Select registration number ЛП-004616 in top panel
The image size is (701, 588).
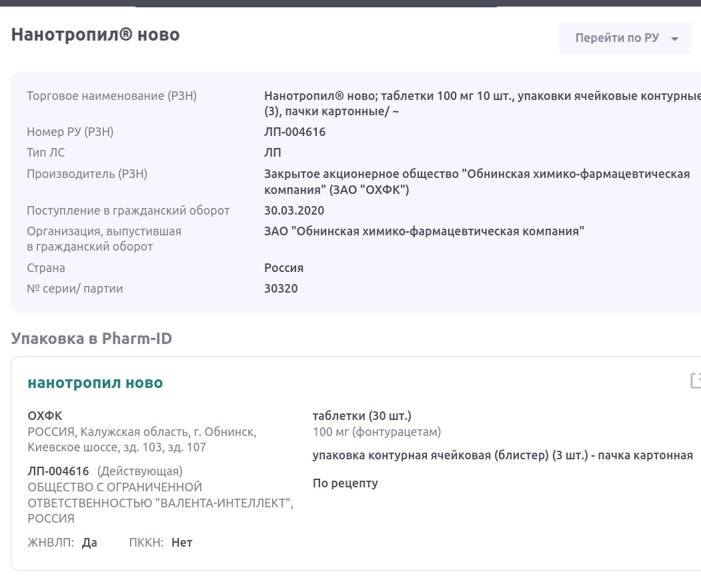(x=295, y=132)
